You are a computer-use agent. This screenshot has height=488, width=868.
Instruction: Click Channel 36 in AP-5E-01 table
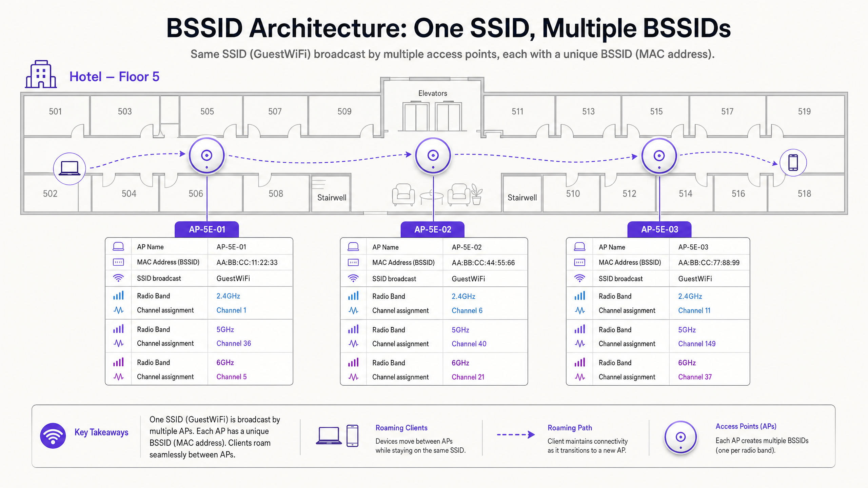pos(234,343)
